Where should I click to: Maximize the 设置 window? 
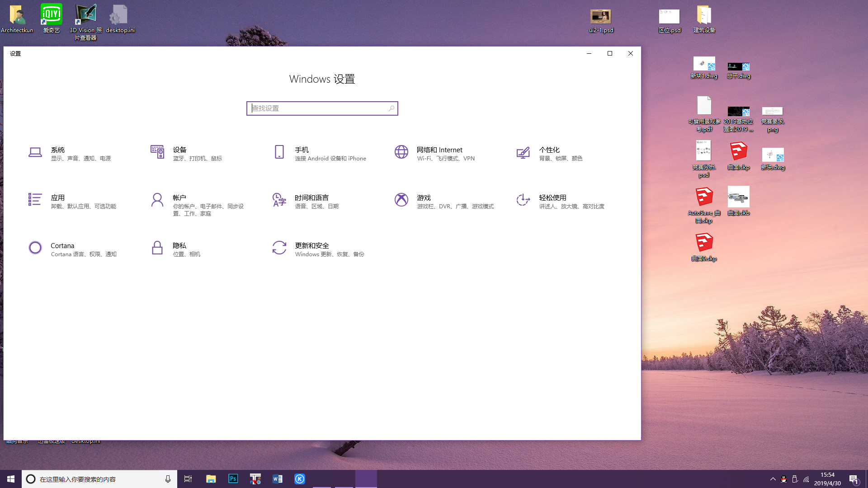pos(609,53)
